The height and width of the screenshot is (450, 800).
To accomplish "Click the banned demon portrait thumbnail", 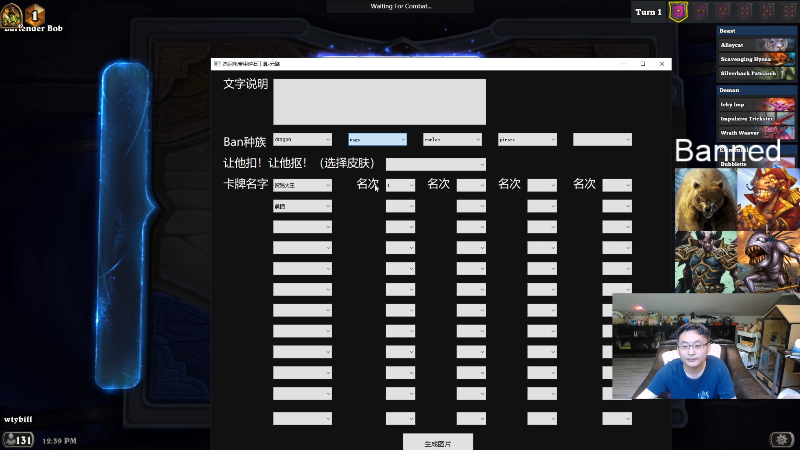I will click(x=706, y=262).
